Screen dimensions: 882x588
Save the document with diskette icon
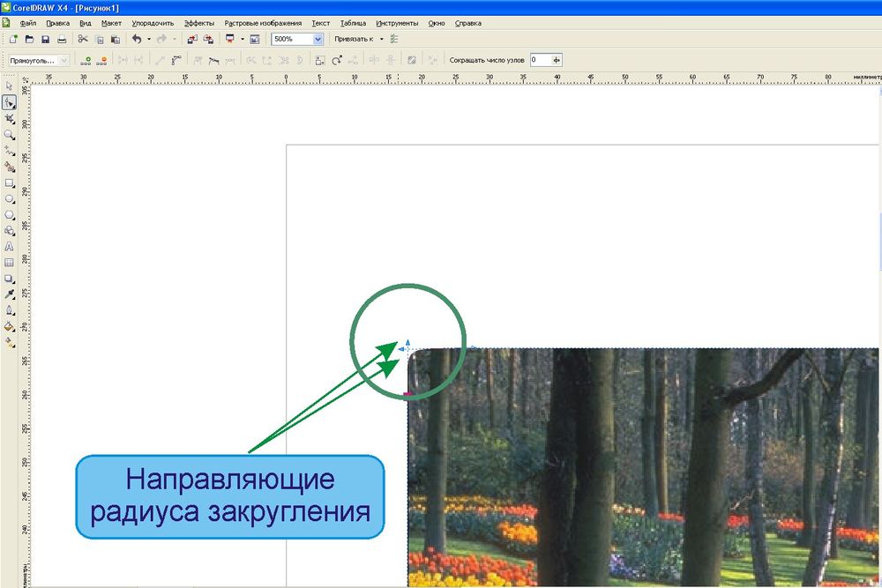point(46,39)
